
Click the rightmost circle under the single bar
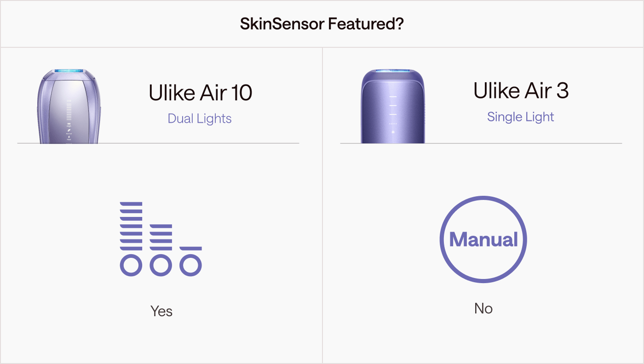(x=190, y=265)
